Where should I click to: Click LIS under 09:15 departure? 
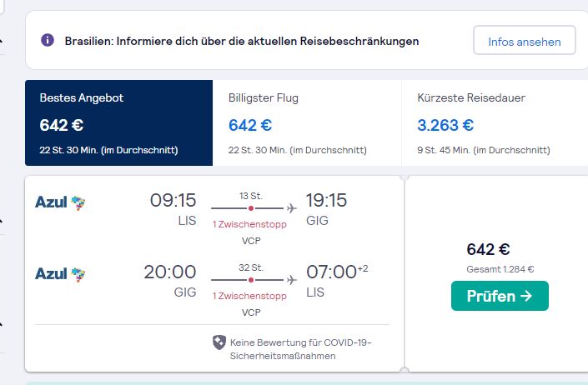click(x=187, y=221)
